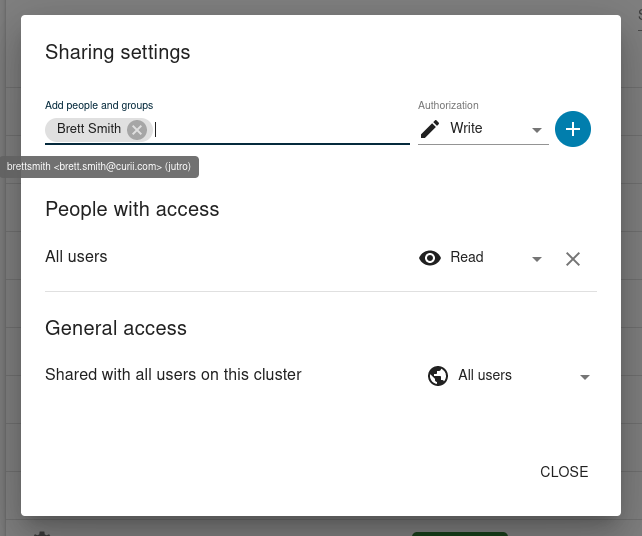Screen dimensions: 642x536
Task: Click the globe icon in General access
Action: click(437, 376)
